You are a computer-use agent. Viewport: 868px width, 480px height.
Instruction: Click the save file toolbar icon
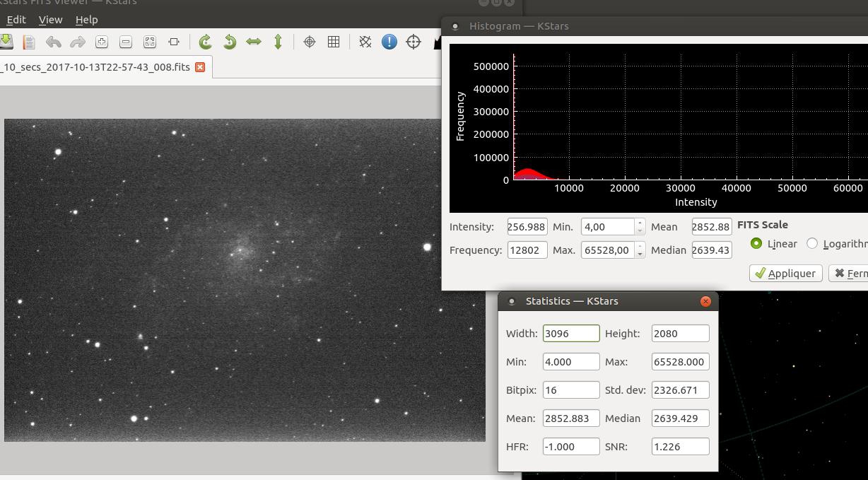point(6,42)
